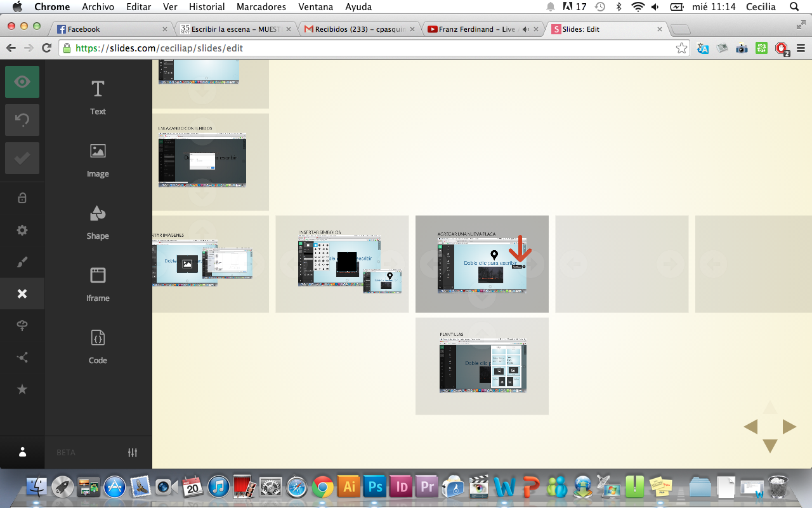Launch InDesign from the dock
The height and width of the screenshot is (508, 812).
[x=402, y=487]
